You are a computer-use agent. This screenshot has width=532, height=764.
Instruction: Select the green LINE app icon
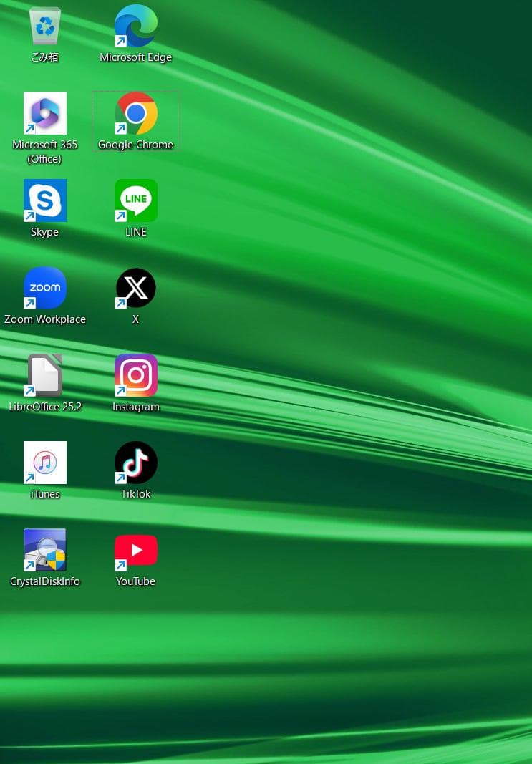click(135, 200)
